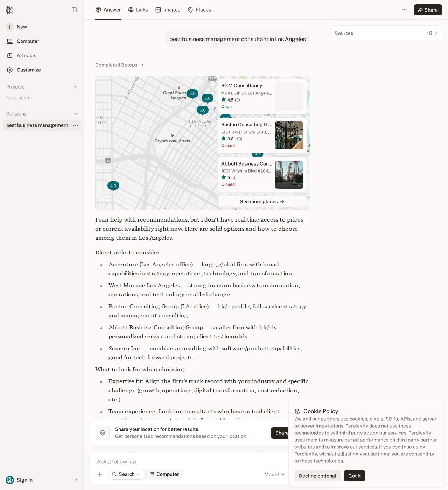Switch to the Links tab
This screenshot has width=448, height=490.
(138, 10)
